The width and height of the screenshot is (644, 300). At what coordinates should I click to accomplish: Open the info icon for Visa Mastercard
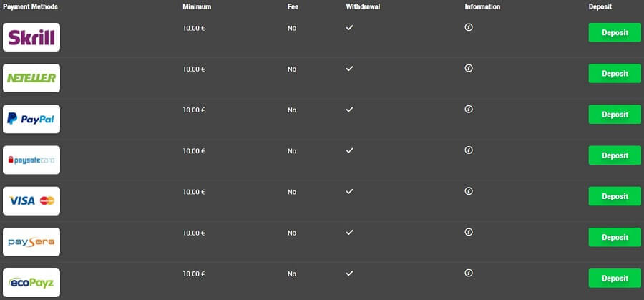469,191
